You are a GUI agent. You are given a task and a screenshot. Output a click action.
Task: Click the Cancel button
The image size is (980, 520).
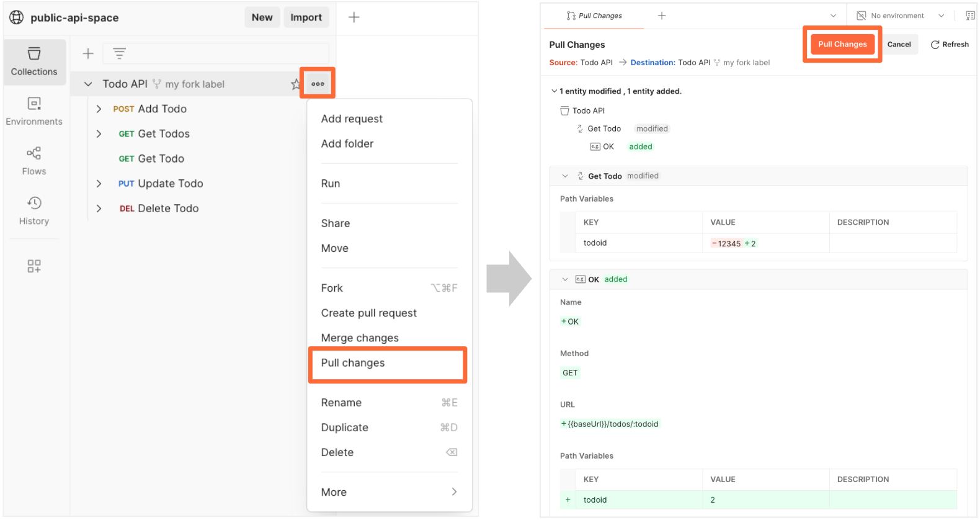[899, 44]
